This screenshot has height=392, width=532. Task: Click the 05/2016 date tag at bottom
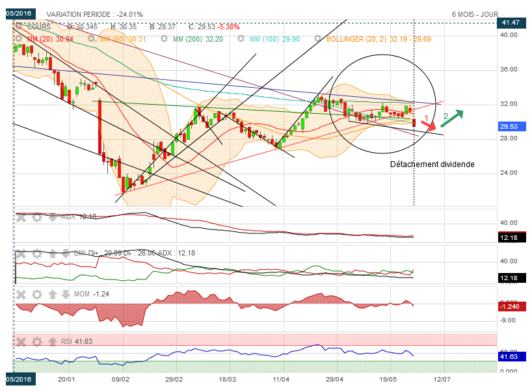pyautogui.click(x=20, y=379)
